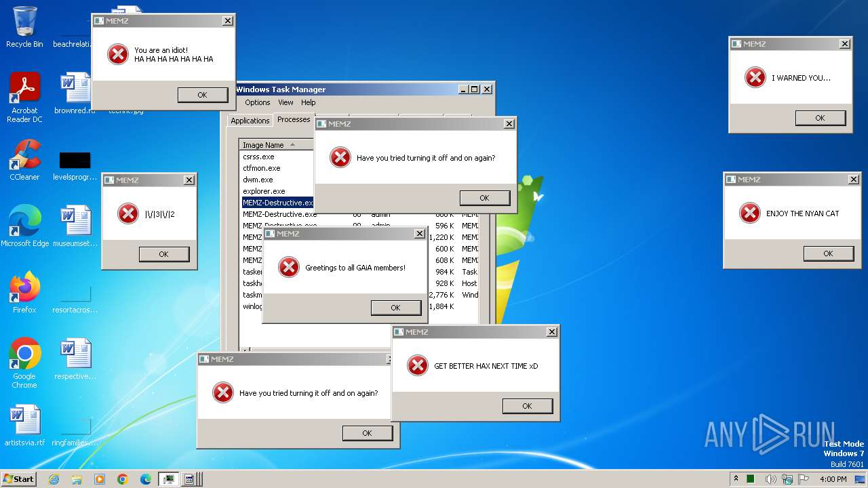The width and height of the screenshot is (868, 488).
Task: Click OK in the 'I WARNED YOU...' dialog
Action: 820,118
